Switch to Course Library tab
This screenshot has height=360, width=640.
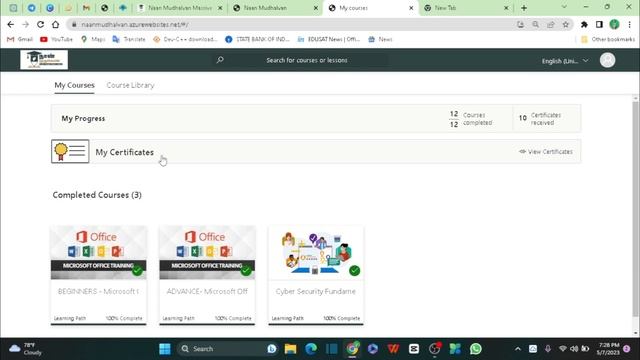(x=130, y=85)
